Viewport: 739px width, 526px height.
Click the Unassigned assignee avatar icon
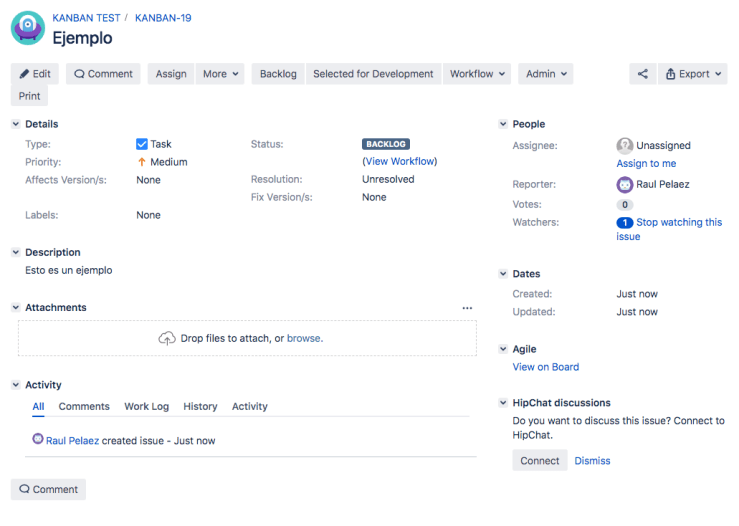(625, 145)
